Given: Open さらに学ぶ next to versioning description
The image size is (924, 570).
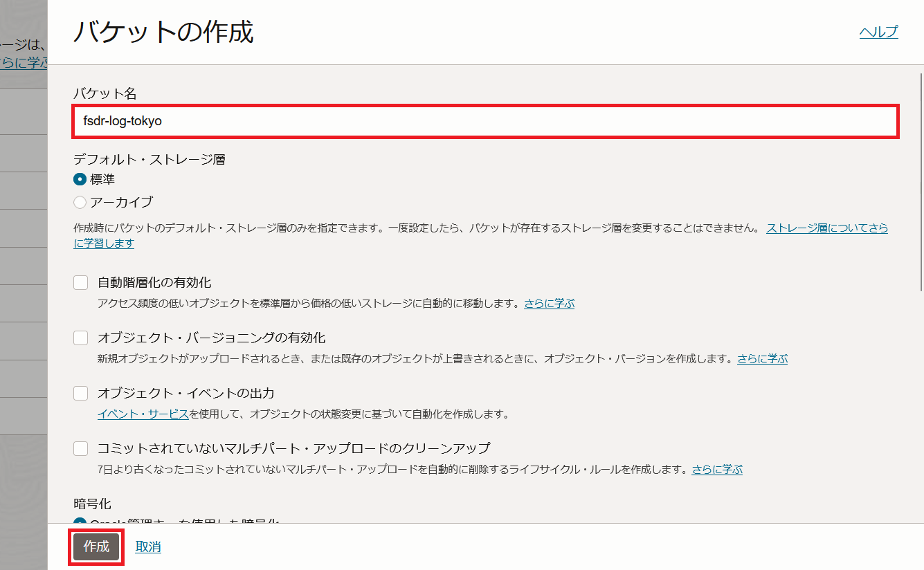Looking at the screenshot, I should [x=761, y=358].
